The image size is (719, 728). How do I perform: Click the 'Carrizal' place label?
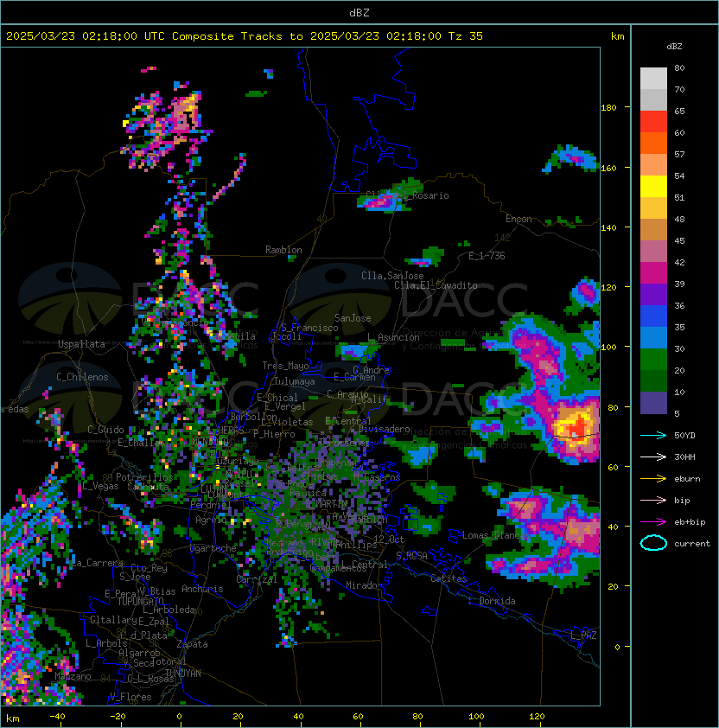click(257, 579)
